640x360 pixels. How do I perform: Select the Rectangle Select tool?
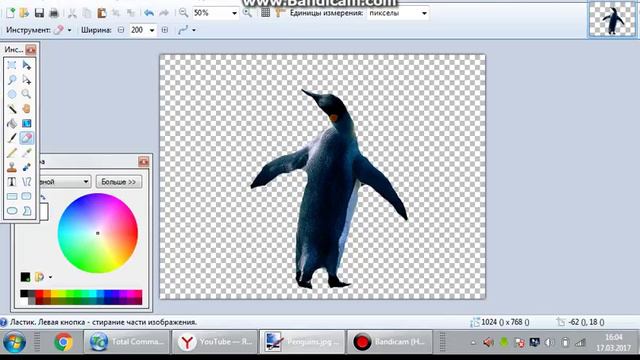tap(12, 65)
